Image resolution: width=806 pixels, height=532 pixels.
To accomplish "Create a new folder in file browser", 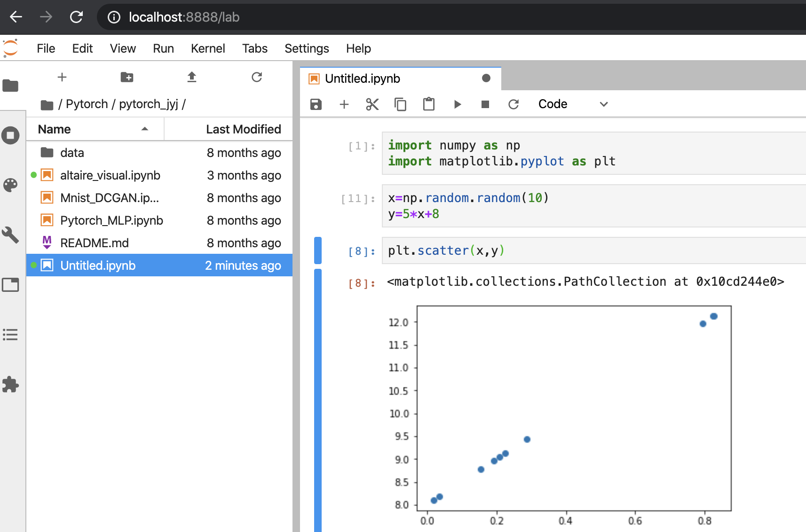I will 126,77.
